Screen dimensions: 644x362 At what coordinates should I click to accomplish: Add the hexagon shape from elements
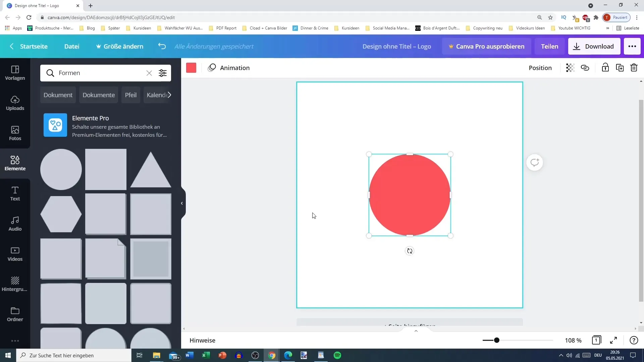click(x=61, y=214)
